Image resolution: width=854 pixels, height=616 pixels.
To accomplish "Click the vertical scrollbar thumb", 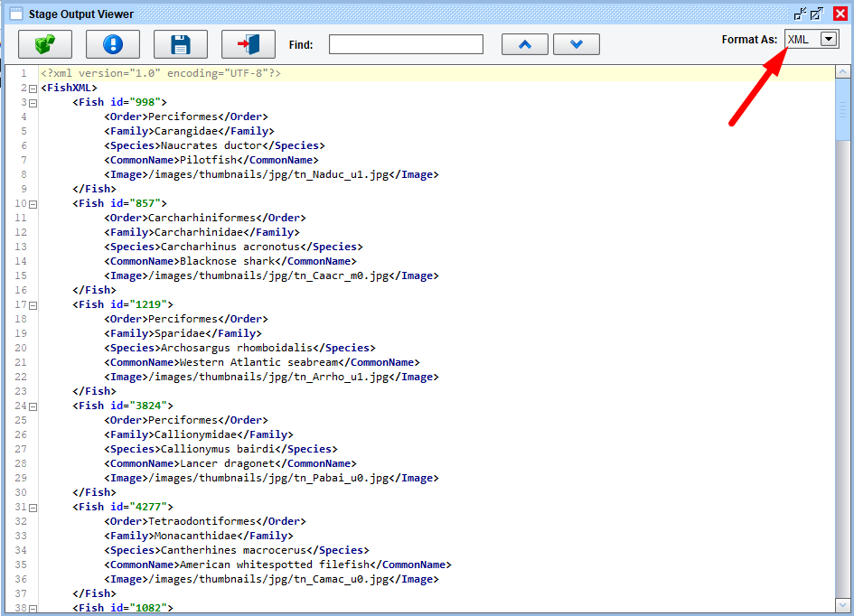I will pyautogui.click(x=842, y=111).
